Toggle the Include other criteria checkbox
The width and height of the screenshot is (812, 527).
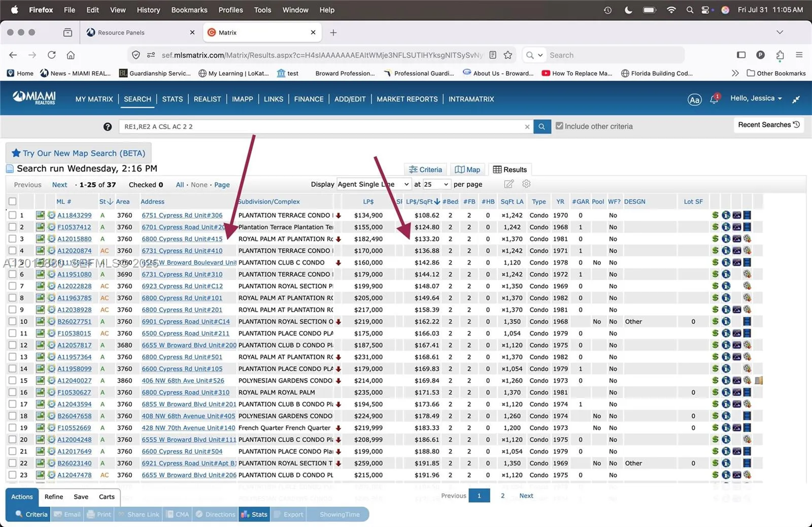559,126
